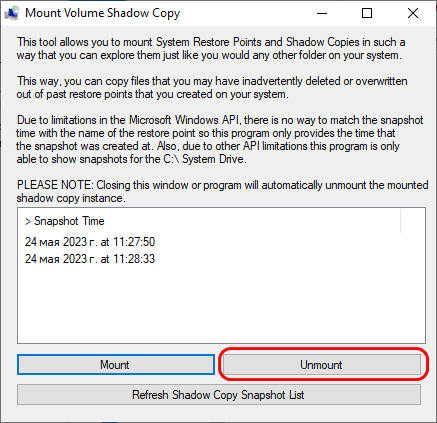This screenshot has height=423, width=437.
Task: Click the column divider right of Snapshot Time
Action: tap(400, 221)
